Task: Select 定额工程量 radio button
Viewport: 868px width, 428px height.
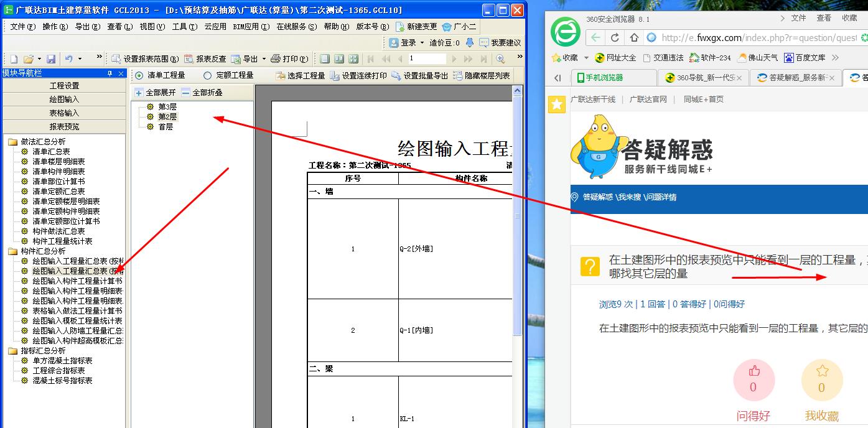Action: coord(207,75)
